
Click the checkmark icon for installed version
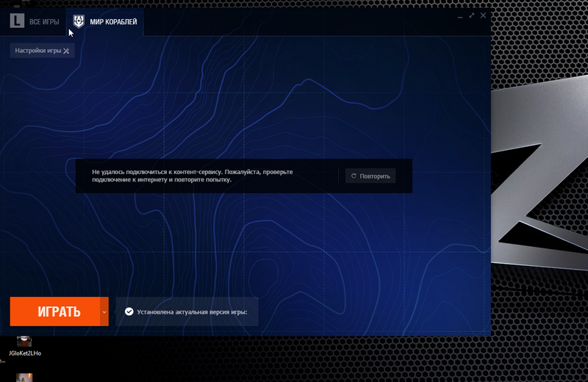(129, 311)
